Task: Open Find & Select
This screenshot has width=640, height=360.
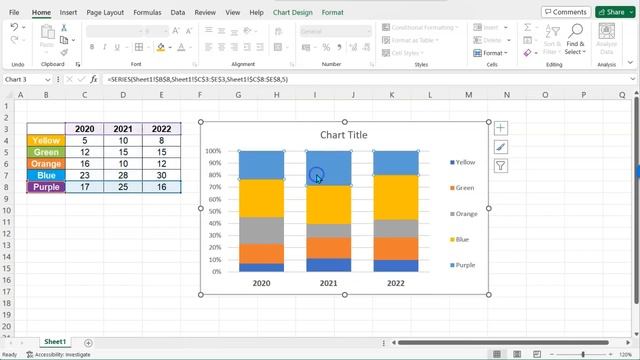Action: (575, 39)
